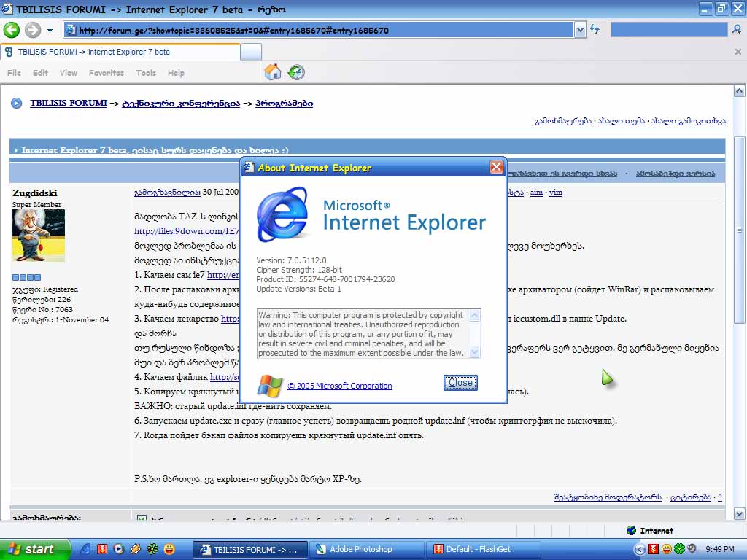Open the 2005 Microsoft Corporation copyright link

pos(340,386)
